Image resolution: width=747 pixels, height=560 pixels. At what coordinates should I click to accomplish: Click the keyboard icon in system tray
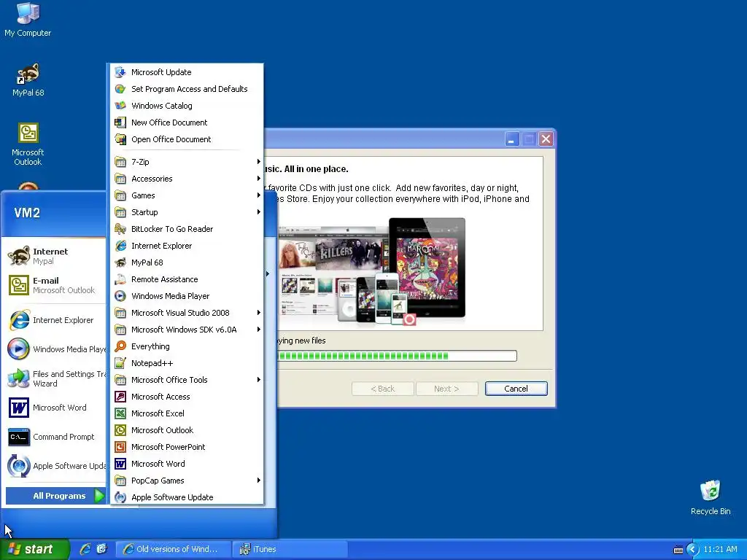tap(678, 550)
